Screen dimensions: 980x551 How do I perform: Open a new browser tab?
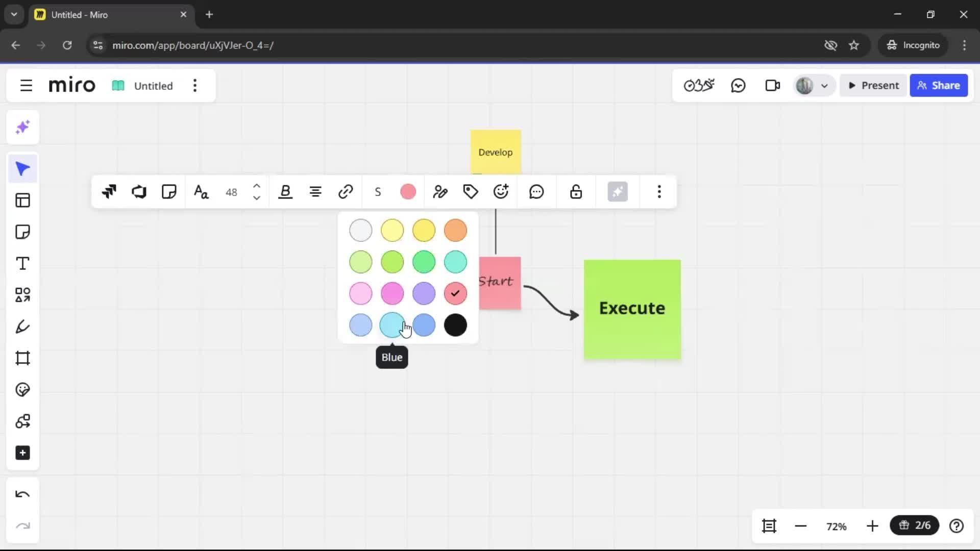209,14
